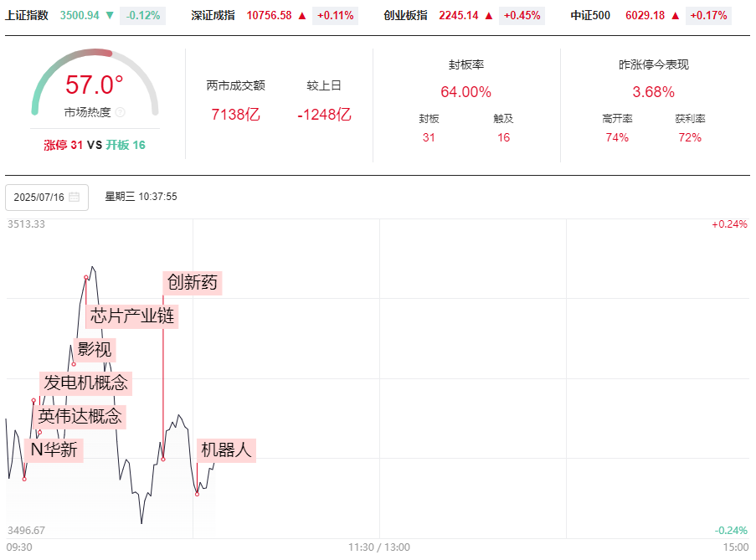Select the 英伟达概念 chart marker label

coord(80,416)
